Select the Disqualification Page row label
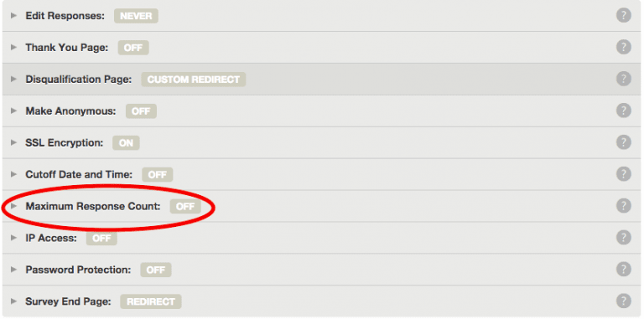The image size is (644, 319). (x=79, y=80)
